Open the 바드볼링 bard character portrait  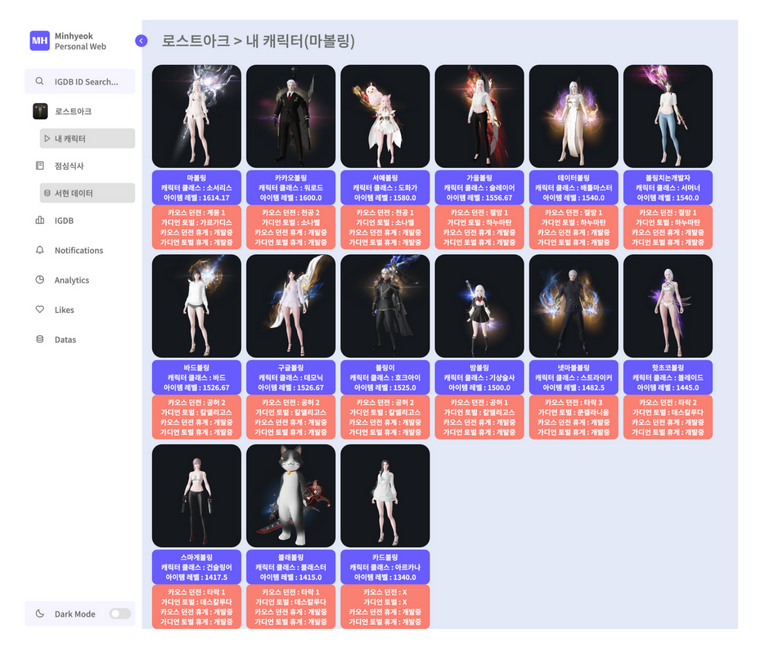coord(197,306)
